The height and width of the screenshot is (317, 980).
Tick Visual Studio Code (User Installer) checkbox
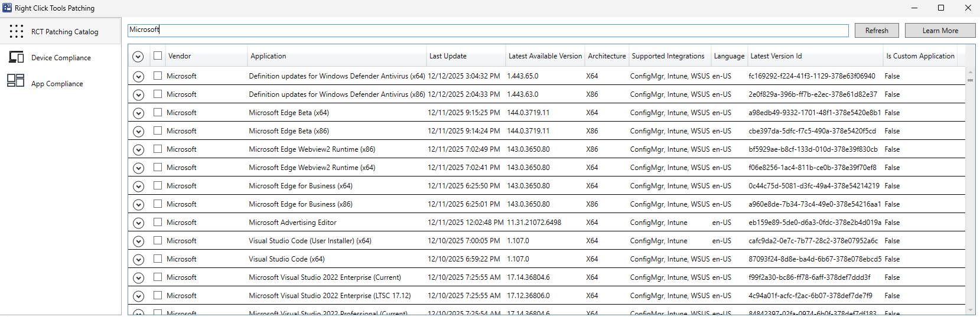158,240
